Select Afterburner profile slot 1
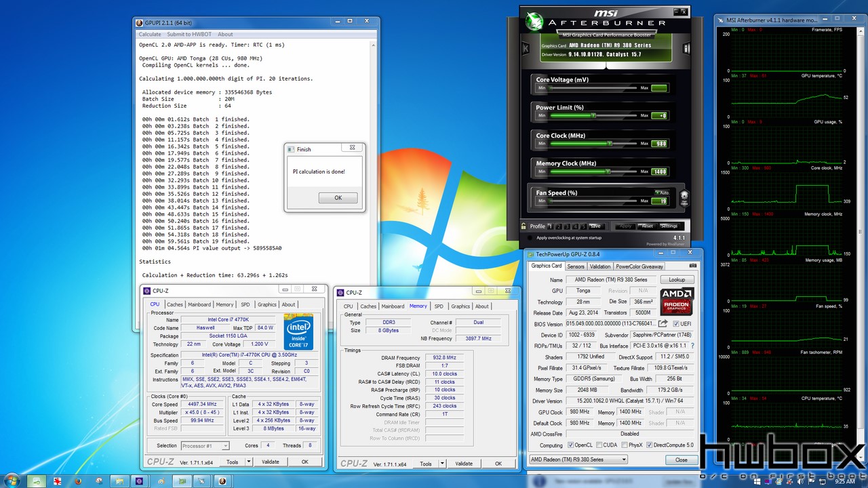 (550, 226)
